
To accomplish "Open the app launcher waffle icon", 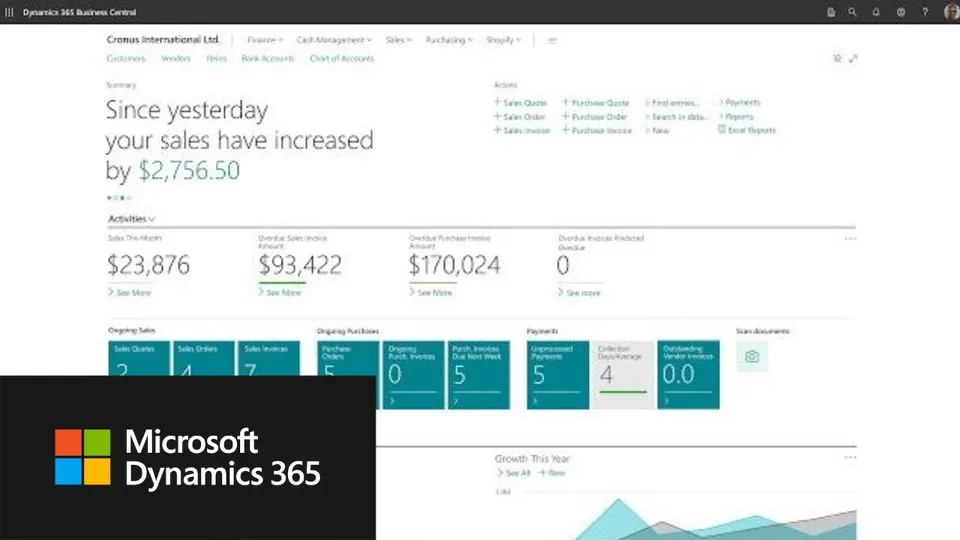I will [9, 12].
